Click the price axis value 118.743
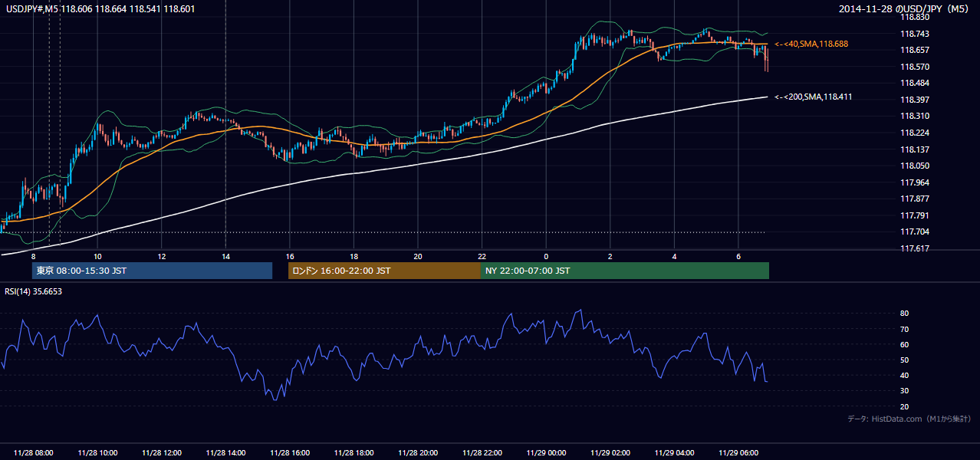The width and height of the screenshot is (980, 460). click(913, 34)
